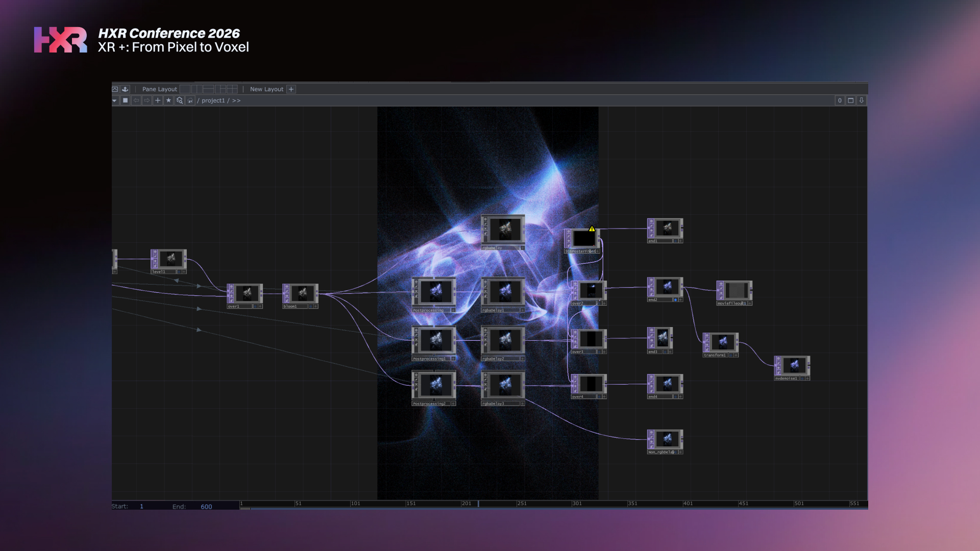Image resolution: width=980 pixels, height=551 pixels.
Task: Click the forward arrow in the path bar
Action: (x=147, y=101)
